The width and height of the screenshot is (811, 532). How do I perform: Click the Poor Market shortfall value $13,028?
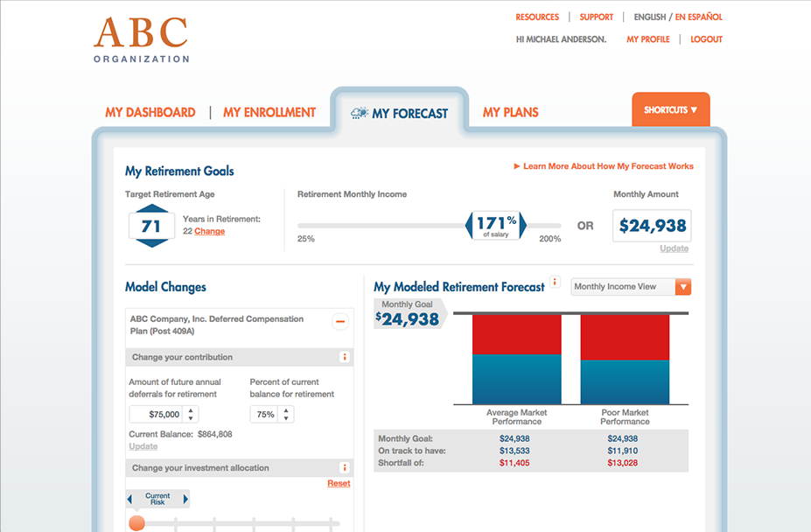[623, 463]
